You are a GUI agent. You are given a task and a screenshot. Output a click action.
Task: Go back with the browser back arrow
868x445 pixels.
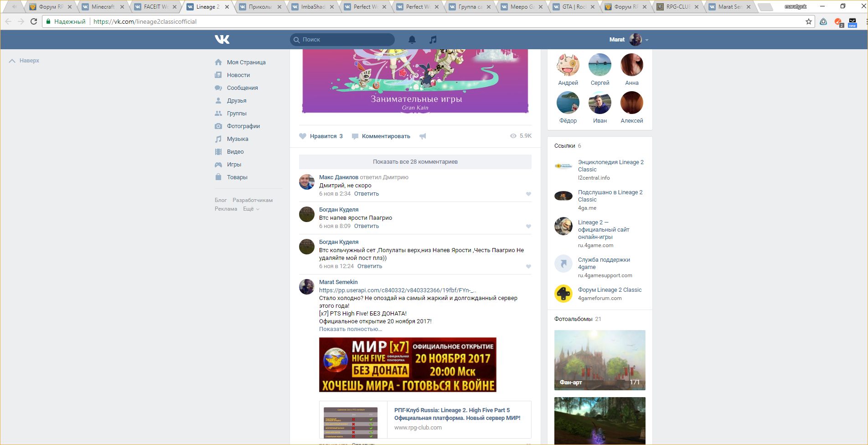8,21
